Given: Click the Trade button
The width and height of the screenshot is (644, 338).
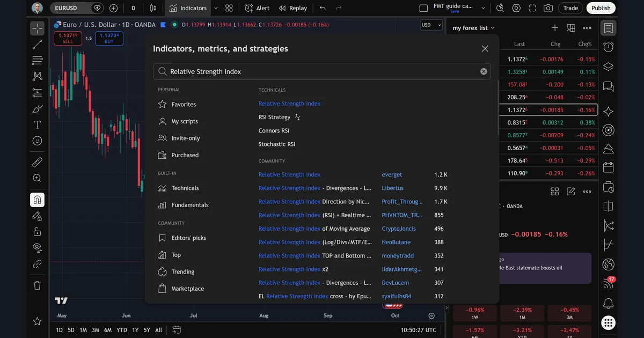Looking at the screenshot, I should pos(570,8).
